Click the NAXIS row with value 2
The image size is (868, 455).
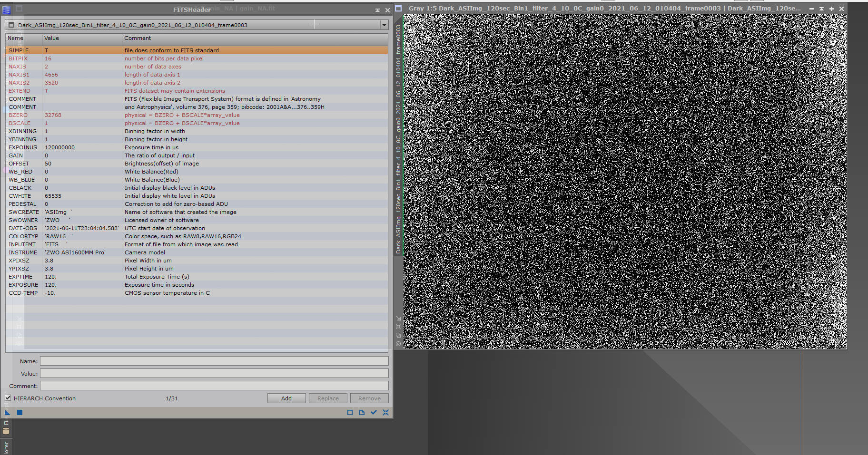tap(197, 67)
